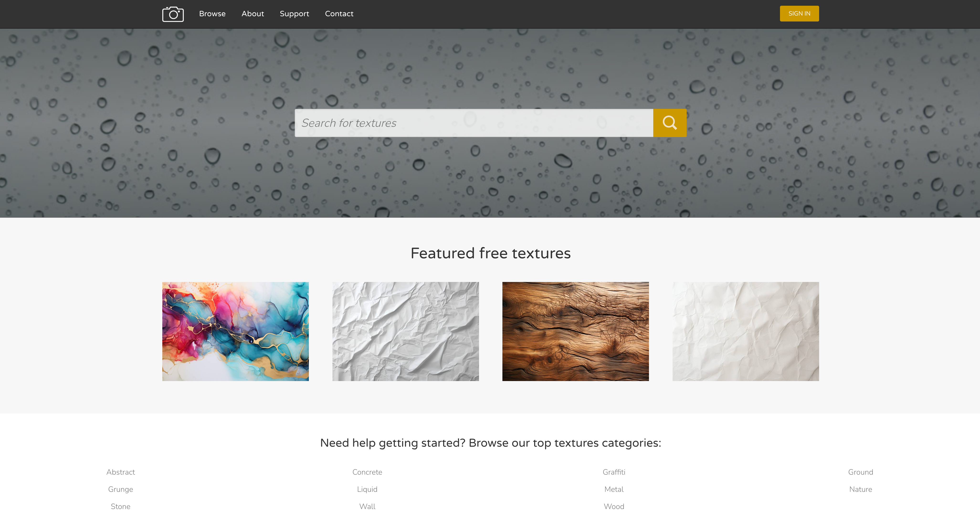This screenshot has height=520, width=980.
Task: Focus the Search for textures field
Action: pos(474,123)
